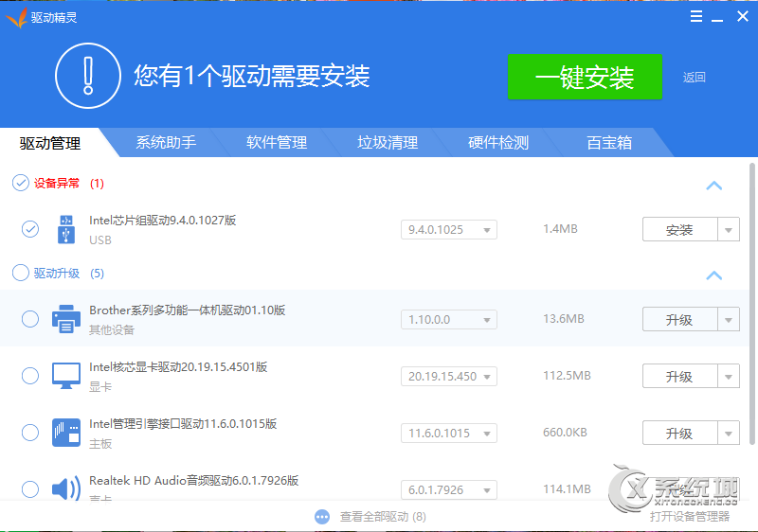Screen dimensions: 758x532
Task: Click the 1.4MB size value
Action: pos(560,229)
